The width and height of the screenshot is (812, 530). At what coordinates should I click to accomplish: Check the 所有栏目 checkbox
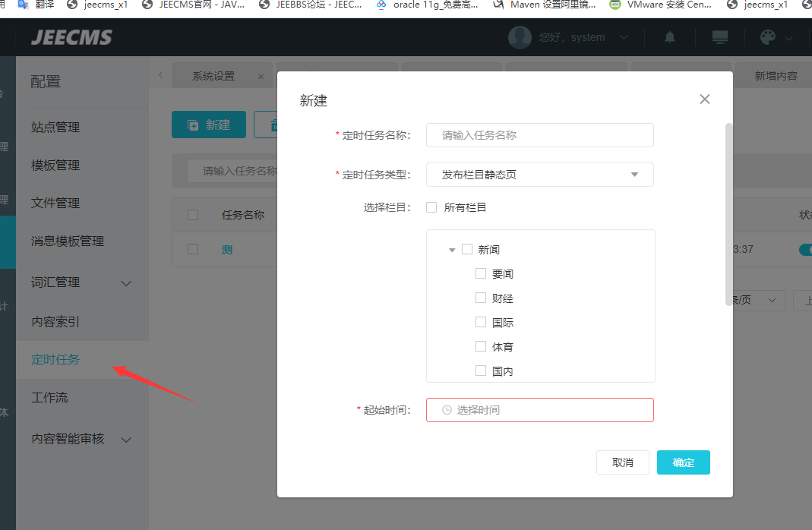[x=431, y=207]
